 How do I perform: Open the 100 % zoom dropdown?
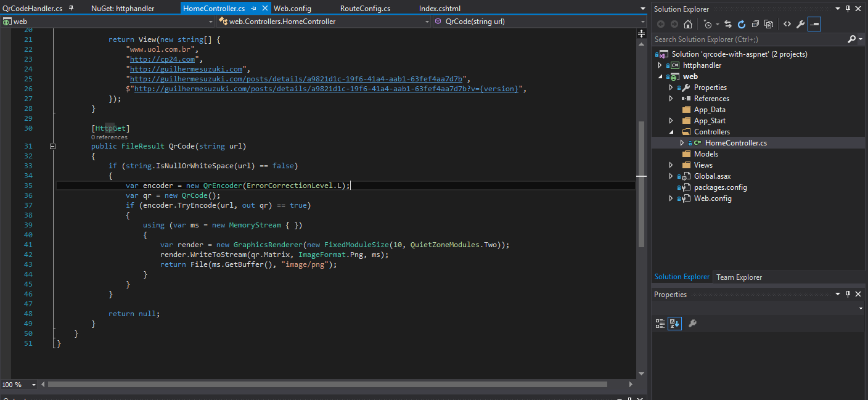click(x=34, y=385)
